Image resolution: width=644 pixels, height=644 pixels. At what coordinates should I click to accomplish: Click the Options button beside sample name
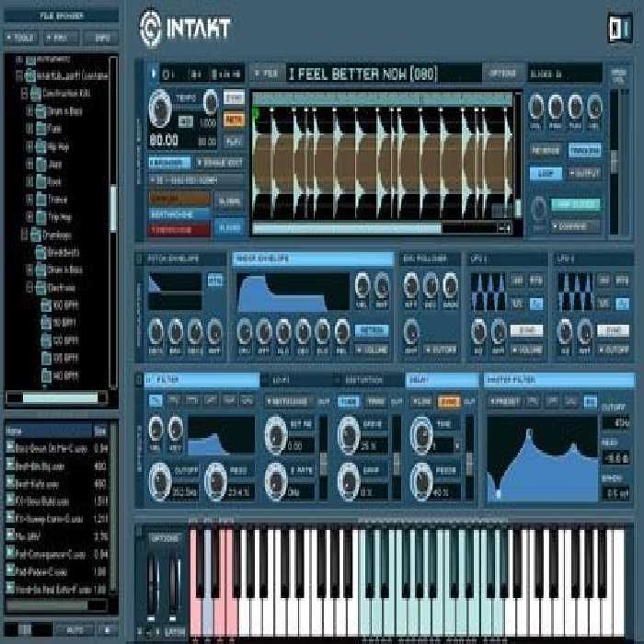click(502, 74)
